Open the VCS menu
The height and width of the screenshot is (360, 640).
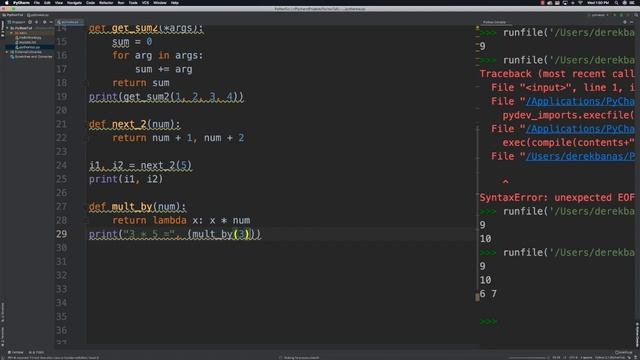[145, 2]
